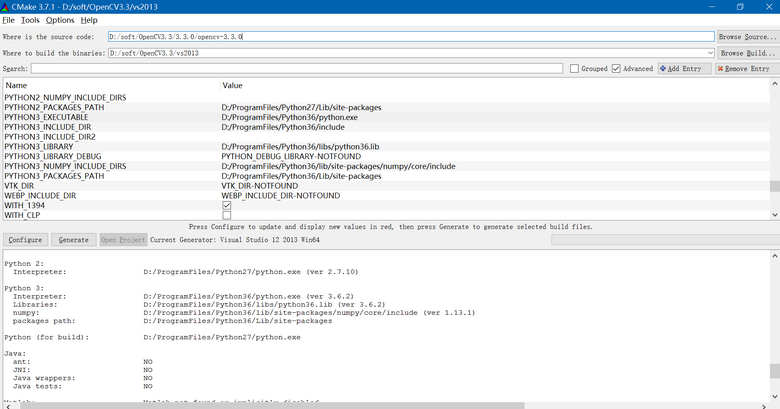Screen dimensions: 780x409
Task: Click the WITH_1394 name cell
Action: (24, 205)
